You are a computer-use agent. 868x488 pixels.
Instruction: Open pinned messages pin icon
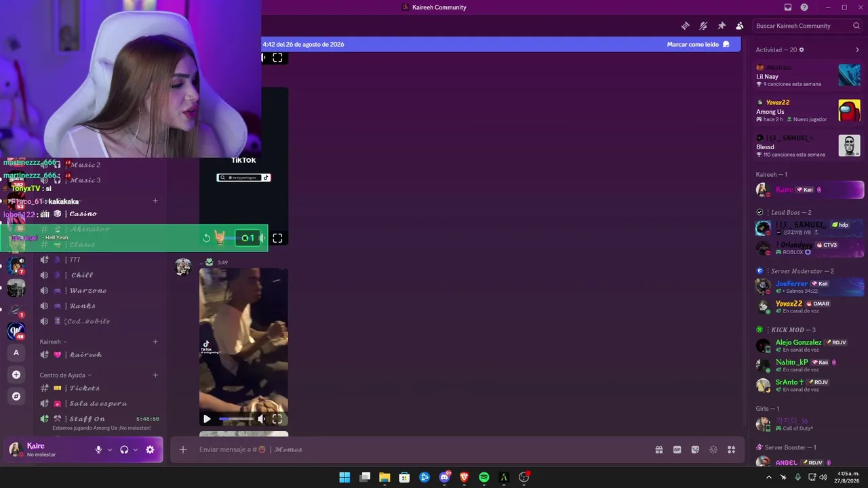(x=722, y=26)
